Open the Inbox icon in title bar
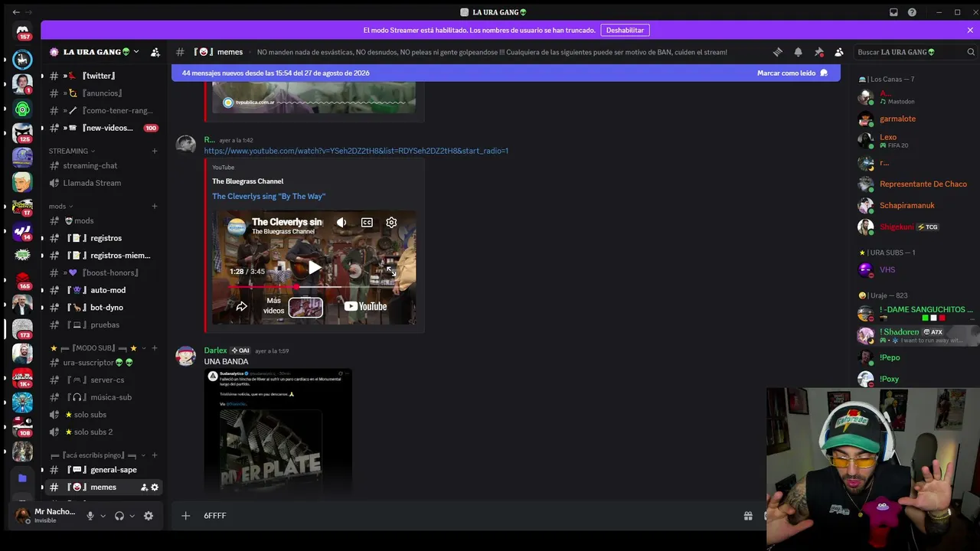 tap(893, 12)
